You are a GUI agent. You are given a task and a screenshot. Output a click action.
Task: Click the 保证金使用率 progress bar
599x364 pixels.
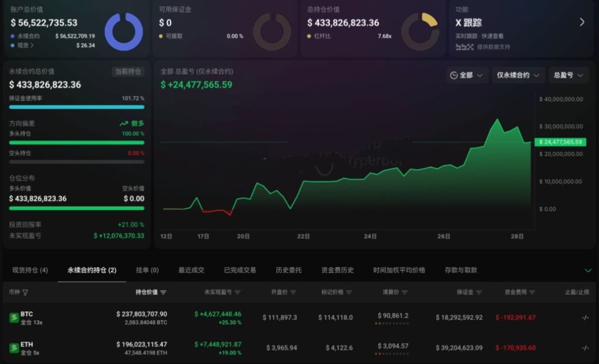77,107
